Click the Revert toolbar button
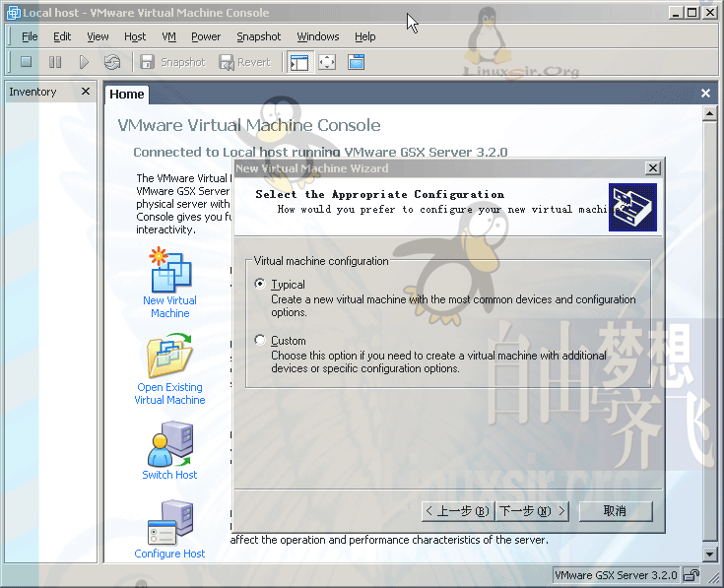This screenshot has width=724, height=588. point(244,62)
